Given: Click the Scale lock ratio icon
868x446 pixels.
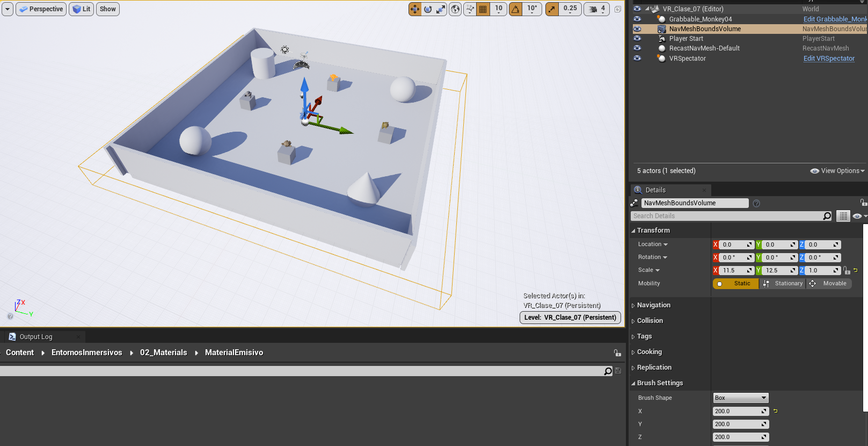Looking at the screenshot, I should pos(847,271).
